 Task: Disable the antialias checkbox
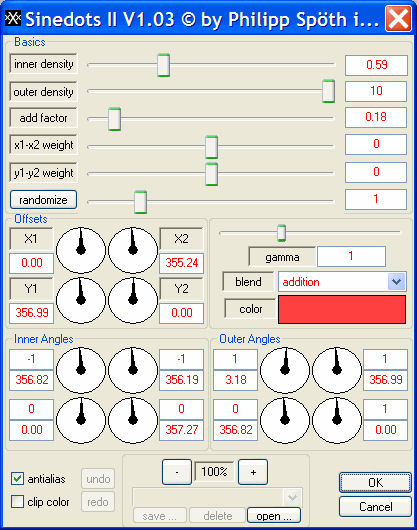[17, 479]
